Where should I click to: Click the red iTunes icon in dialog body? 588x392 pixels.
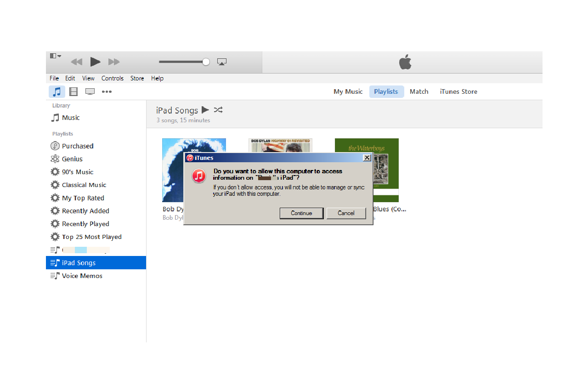199,176
